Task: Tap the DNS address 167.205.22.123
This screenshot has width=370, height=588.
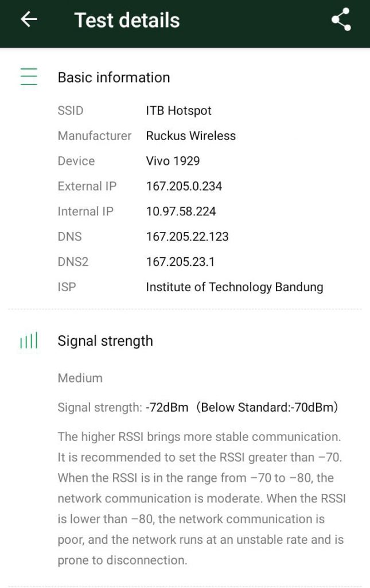Action: tap(187, 237)
